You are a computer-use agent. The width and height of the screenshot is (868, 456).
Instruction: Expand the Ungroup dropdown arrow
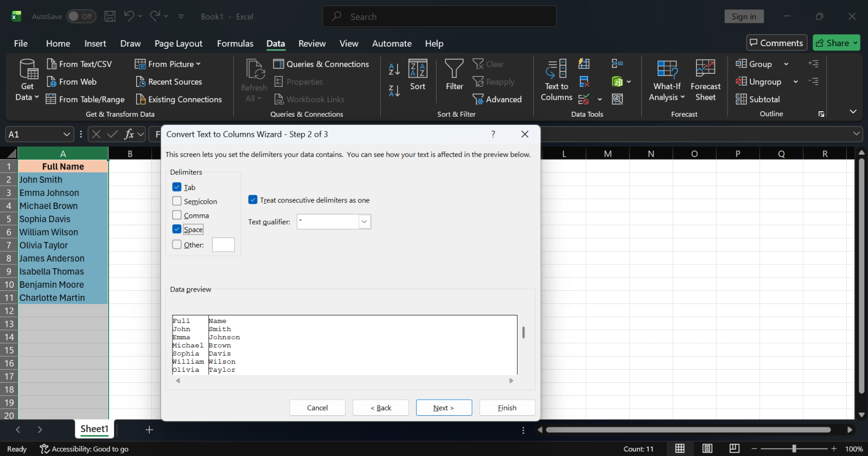(x=795, y=81)
